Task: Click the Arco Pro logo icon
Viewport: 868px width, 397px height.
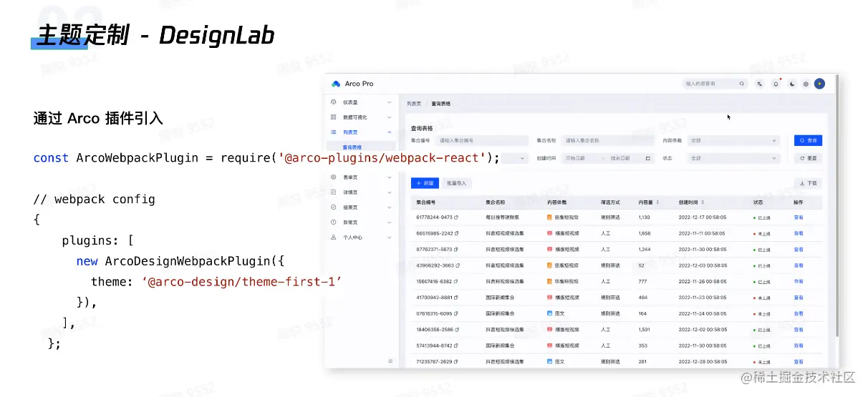Action: tap(336, 84)
